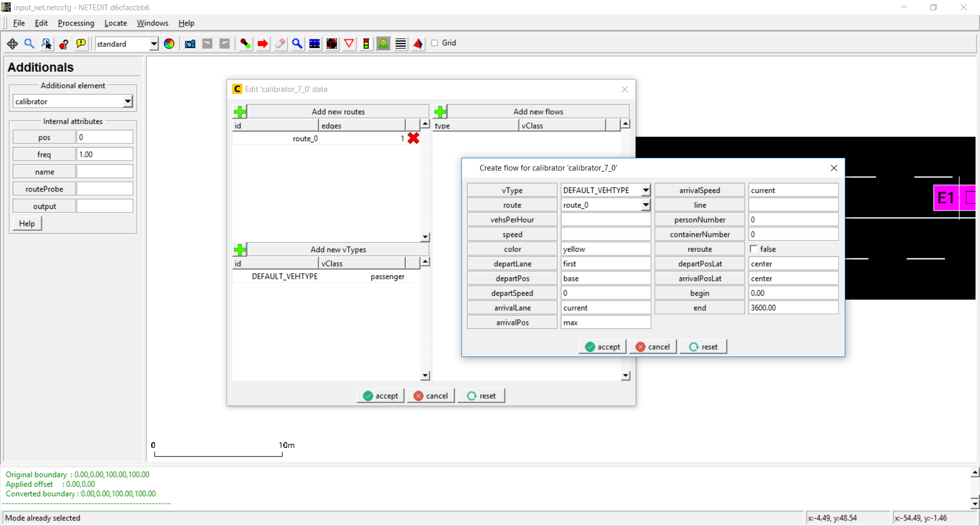Open the Processing menu
This screenshot has width=980, height=526.
click(x=76, y=23)
